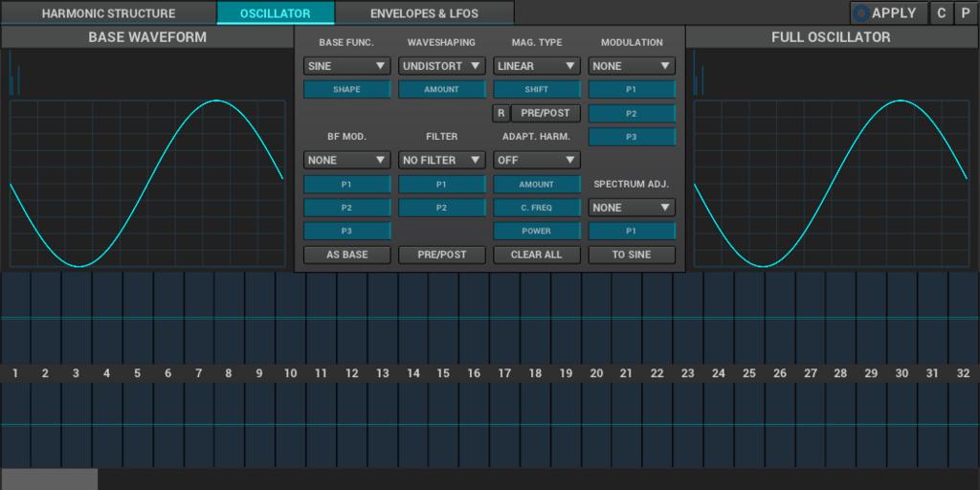The width and height of the screenshot is (980, 490).
Task: Toggle the PRE/POST button under FILTER
Action: [442, 255]
